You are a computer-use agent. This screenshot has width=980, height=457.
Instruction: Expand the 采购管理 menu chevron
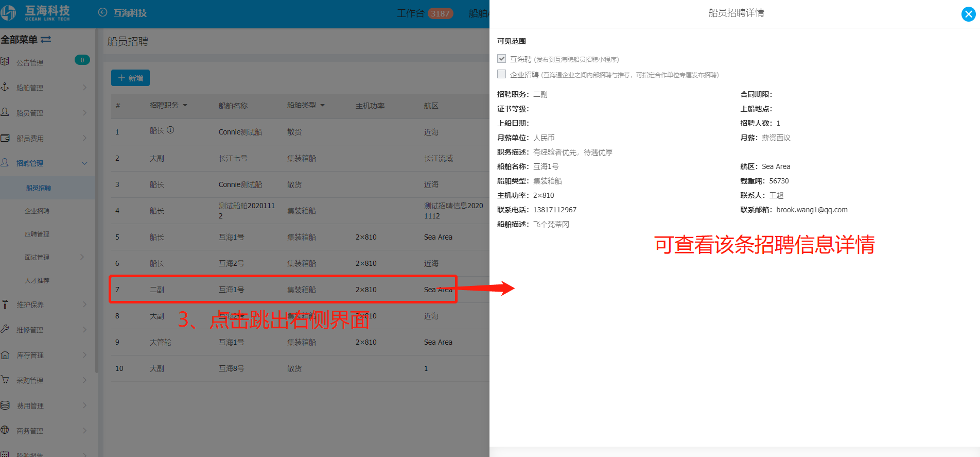pyautogui.click(x=84, y=380)
